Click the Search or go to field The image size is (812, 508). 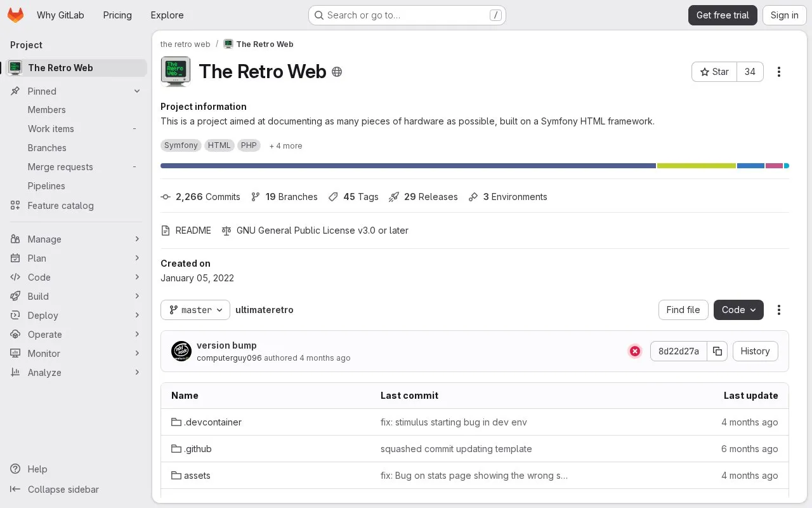407,15
